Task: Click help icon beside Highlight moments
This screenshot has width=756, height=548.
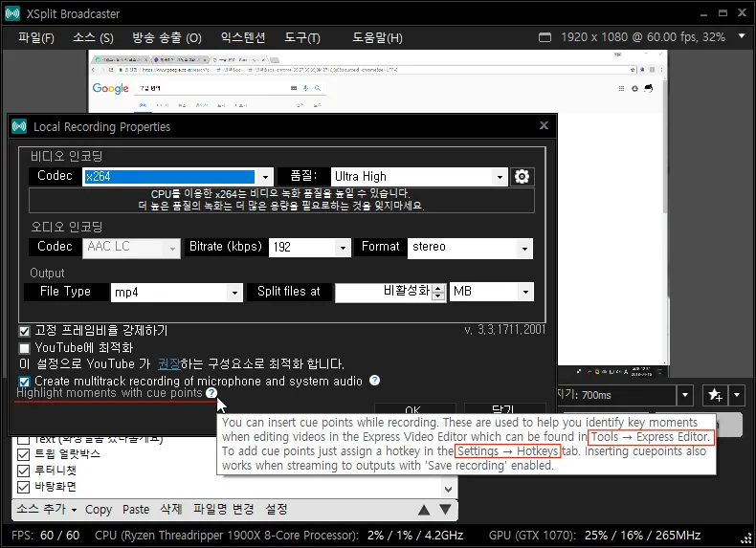Action: (211, 393)
